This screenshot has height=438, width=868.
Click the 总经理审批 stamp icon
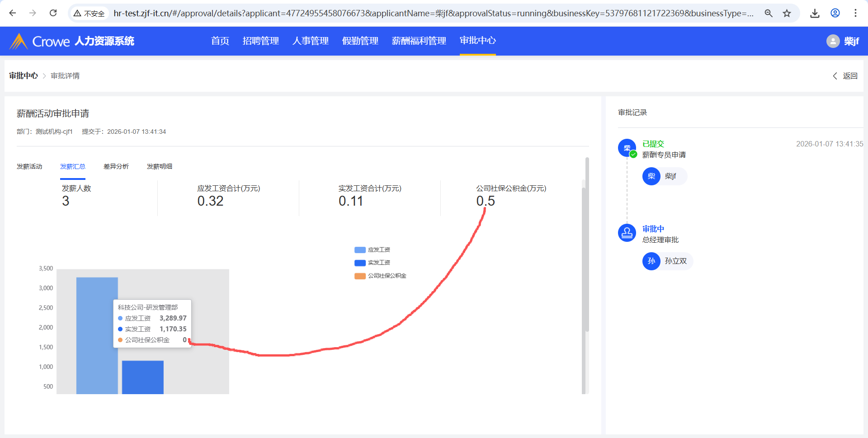627,233
